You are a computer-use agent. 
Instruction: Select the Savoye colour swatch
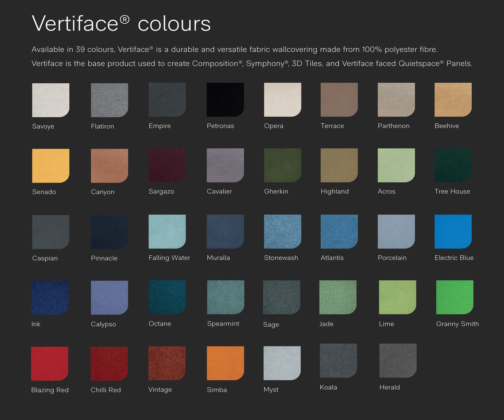[x=51, y=100]
